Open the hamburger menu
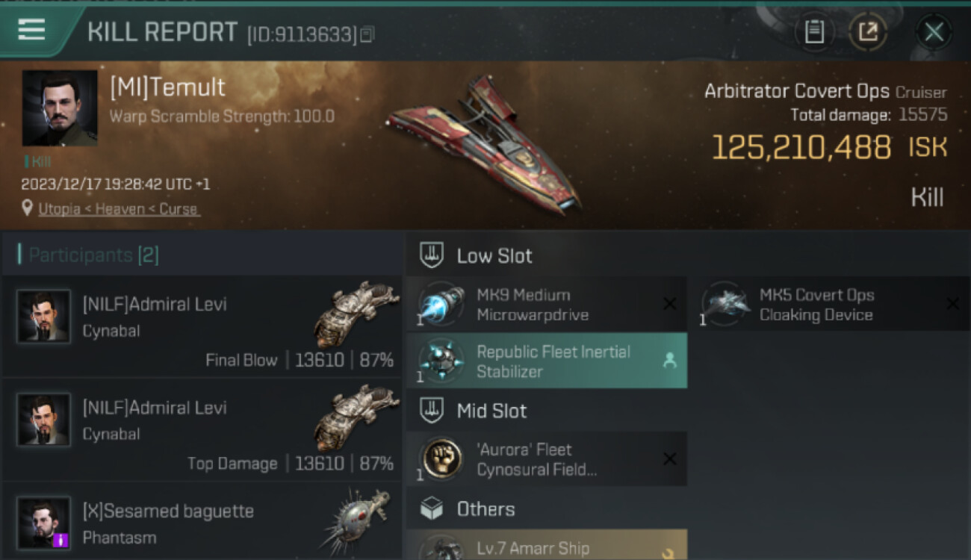 tap(31, 30)
